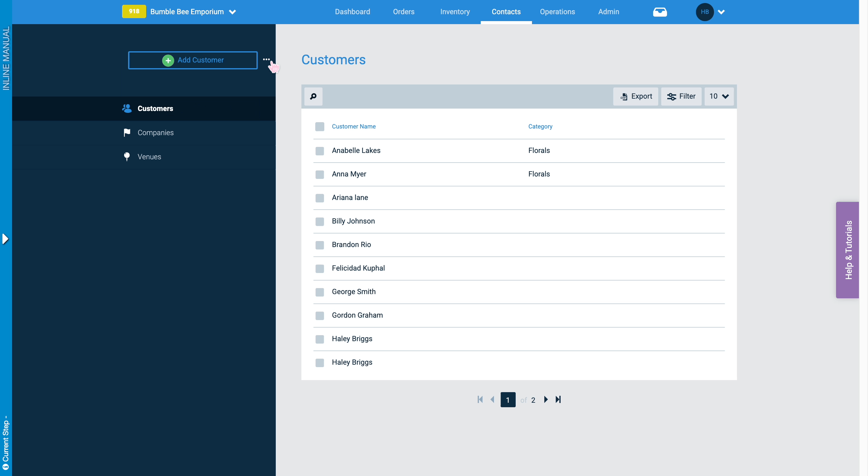Go to first page arrow
The height and width of the screenshot is (476, 868).
(480, 399)
